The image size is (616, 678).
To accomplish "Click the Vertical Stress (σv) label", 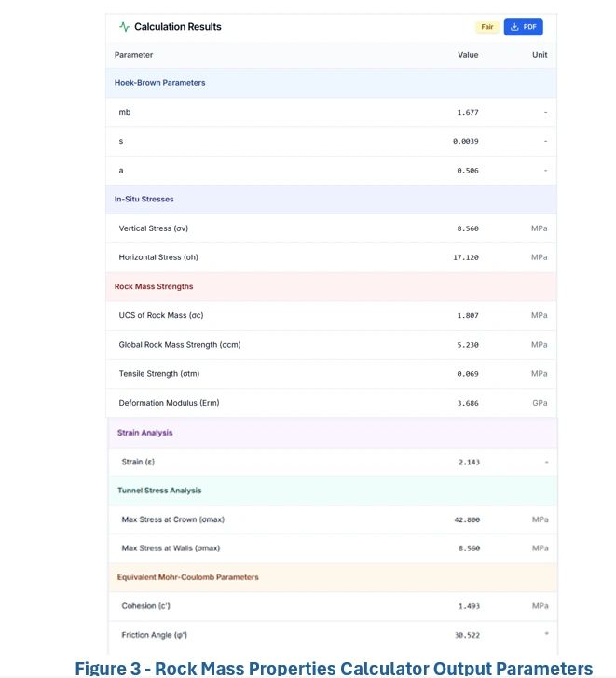I will [154, 228].
